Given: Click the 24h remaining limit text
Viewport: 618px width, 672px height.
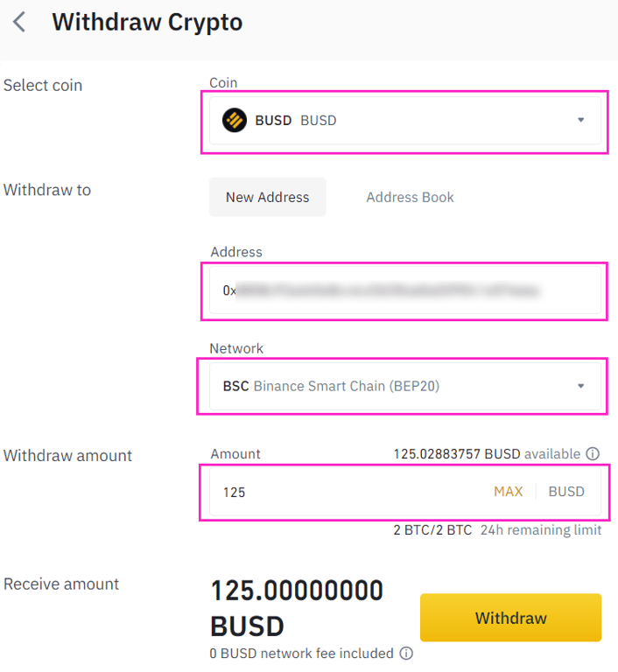Looking at the screenshot, I should point(540,530).
